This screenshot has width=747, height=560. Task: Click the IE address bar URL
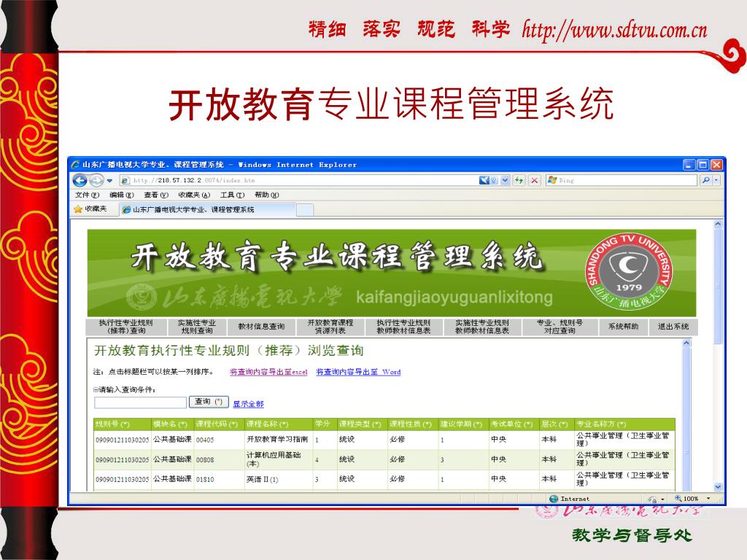point(194,181)
